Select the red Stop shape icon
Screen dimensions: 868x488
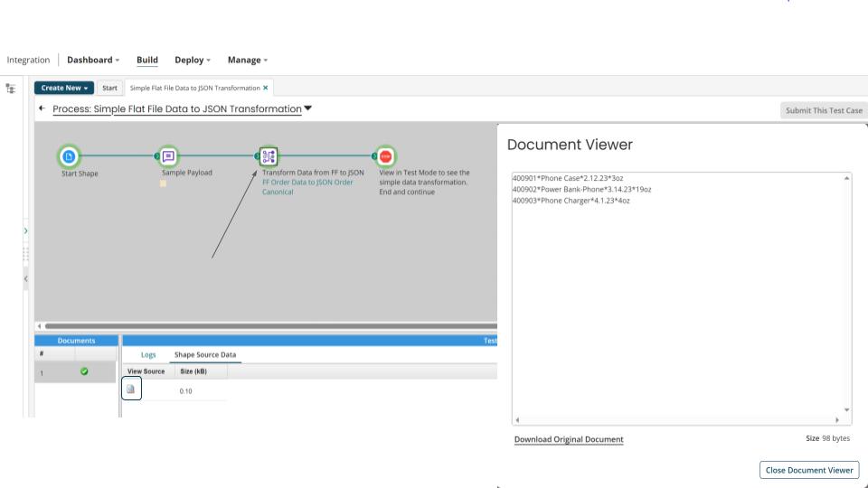pos(386,155)
